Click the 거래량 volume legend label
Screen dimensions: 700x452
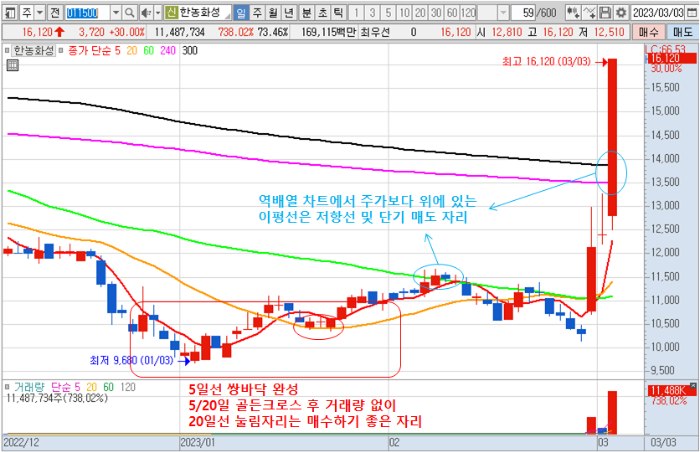tap(29, 387)
